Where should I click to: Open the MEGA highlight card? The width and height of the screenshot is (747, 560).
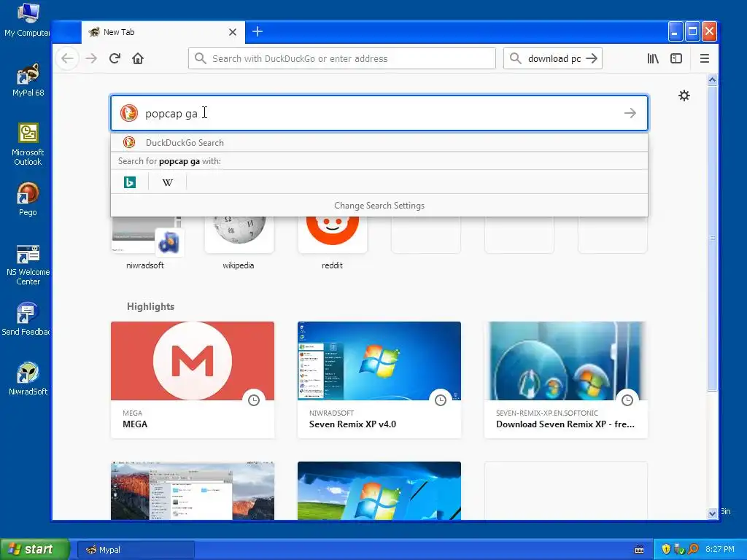point(193,379)
